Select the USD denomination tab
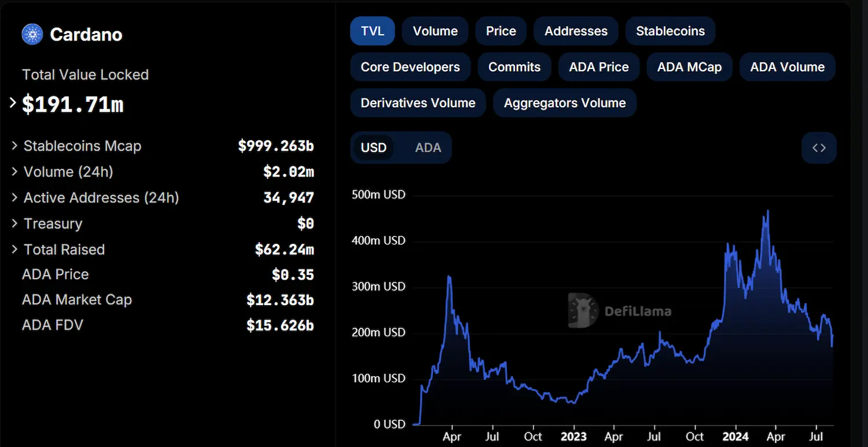The width and height of the screenshot is (868, 447). pos(373,148)
